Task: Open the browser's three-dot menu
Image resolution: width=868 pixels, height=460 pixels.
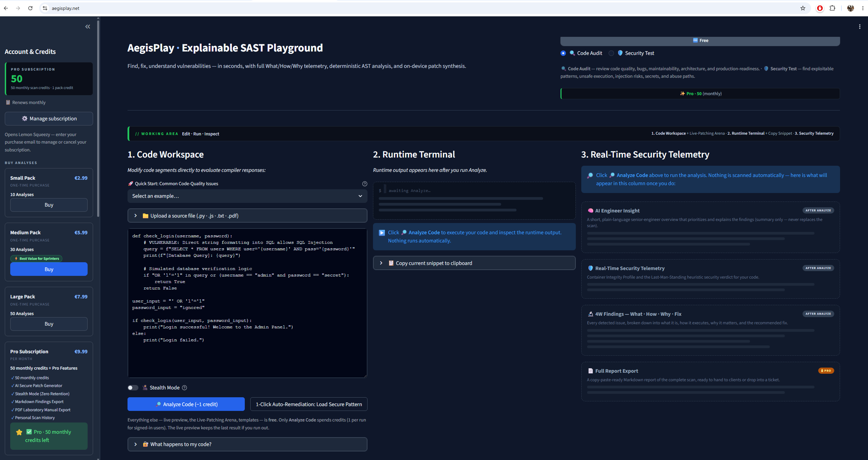Action: 863,8
